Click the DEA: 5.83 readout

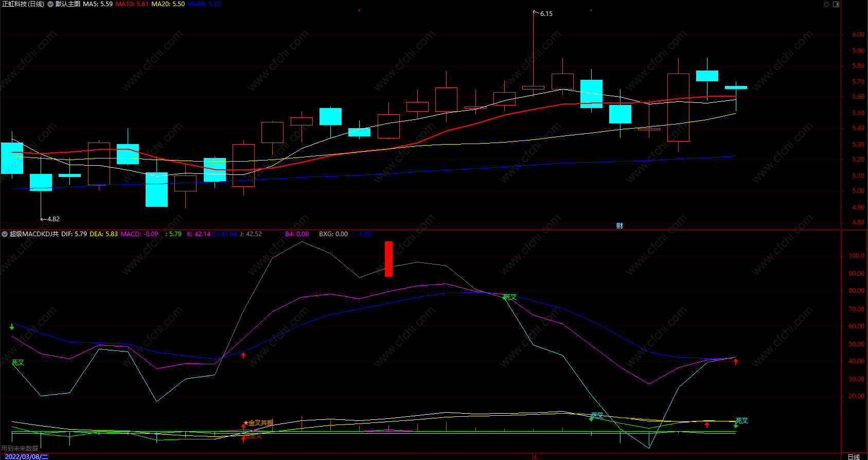point(104,234)
